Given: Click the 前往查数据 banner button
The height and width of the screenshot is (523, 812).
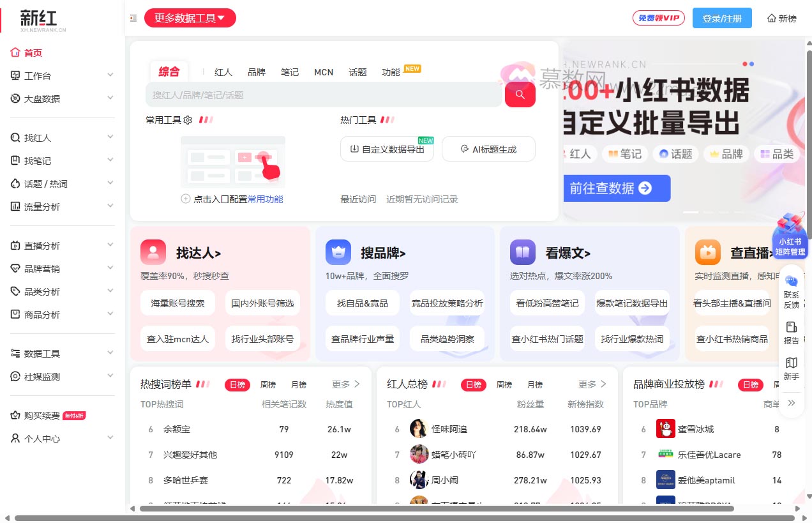Looking at the screenshot, I should click(x=616, y=188).
